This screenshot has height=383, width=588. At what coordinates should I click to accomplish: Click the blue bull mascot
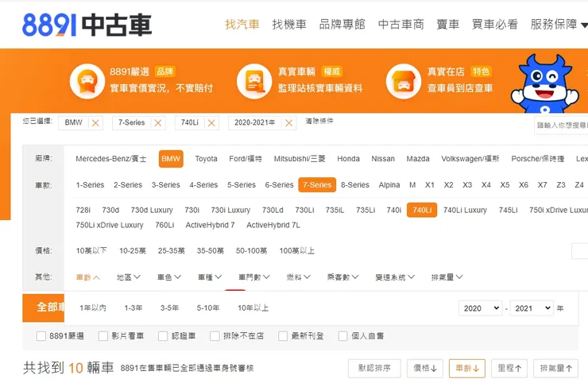545,84
